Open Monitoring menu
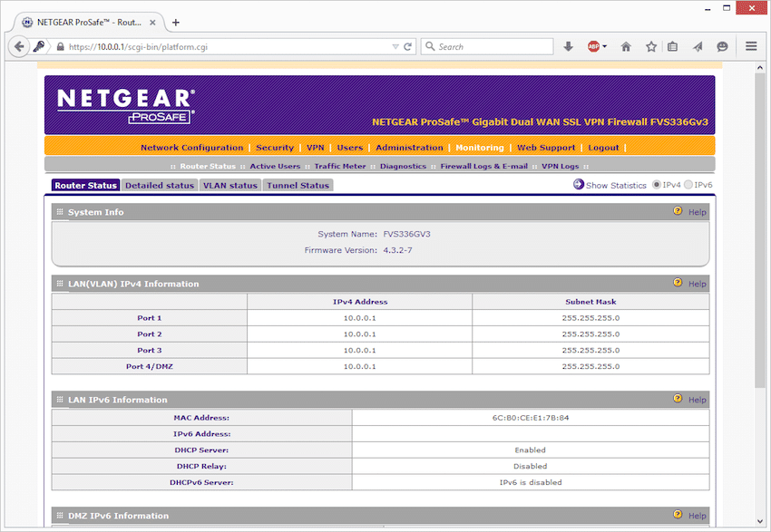771x532 pixels. point(480,148)
